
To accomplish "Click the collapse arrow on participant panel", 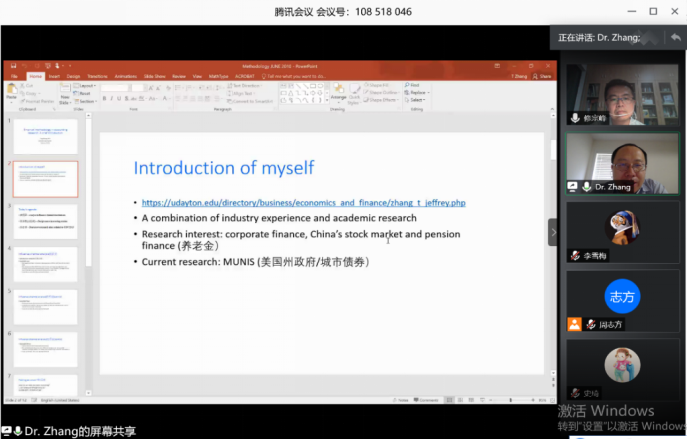I will click(553, 232).
